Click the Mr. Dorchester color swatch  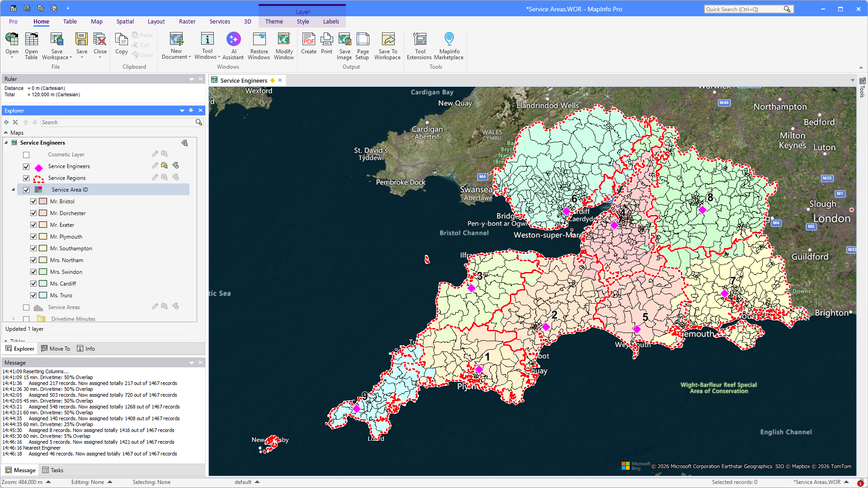coord(43,213)
